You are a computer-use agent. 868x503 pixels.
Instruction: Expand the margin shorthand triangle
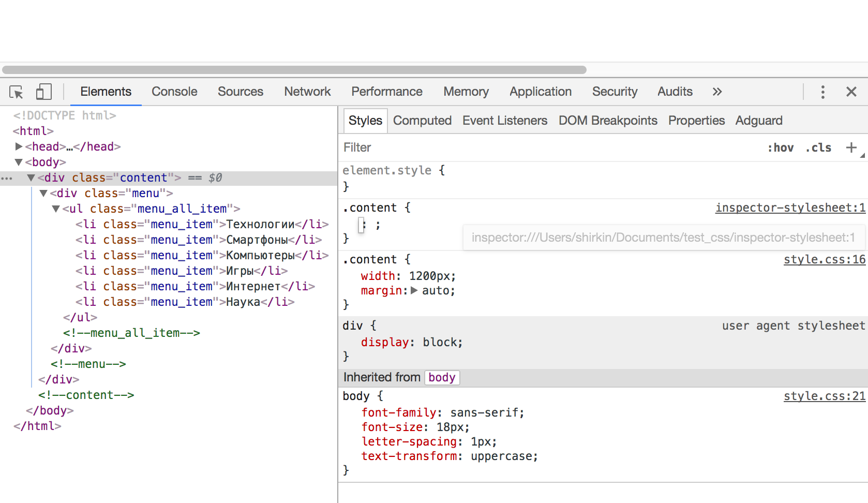tap(414, 290)
